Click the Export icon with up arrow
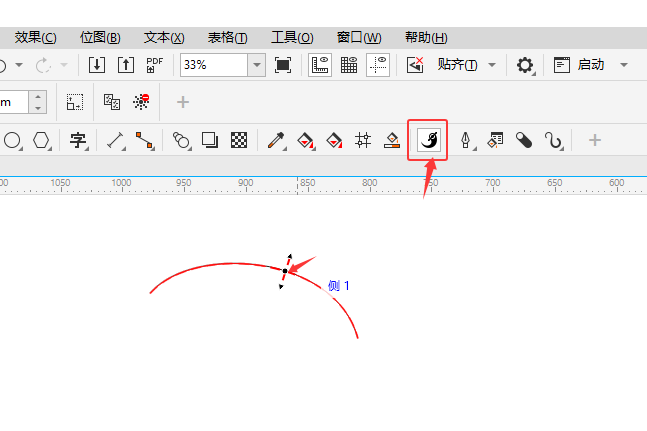The image size is (647, 431). click(x=126, y=65)
